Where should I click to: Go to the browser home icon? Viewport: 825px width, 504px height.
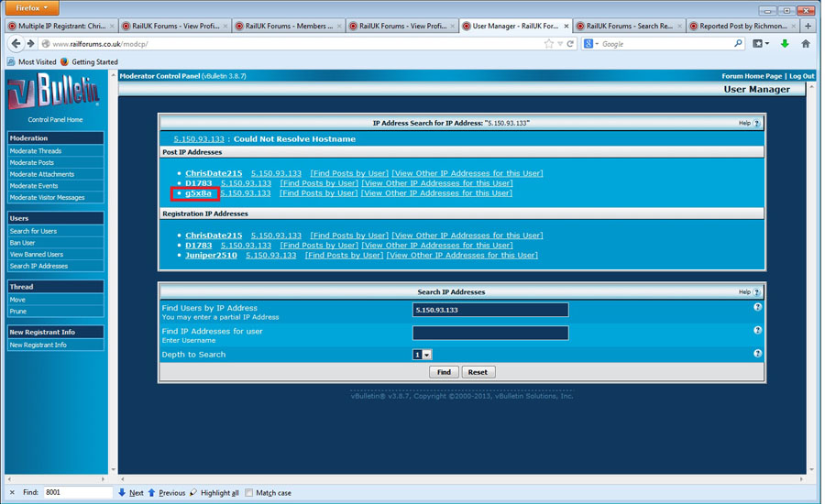[806, 44]
